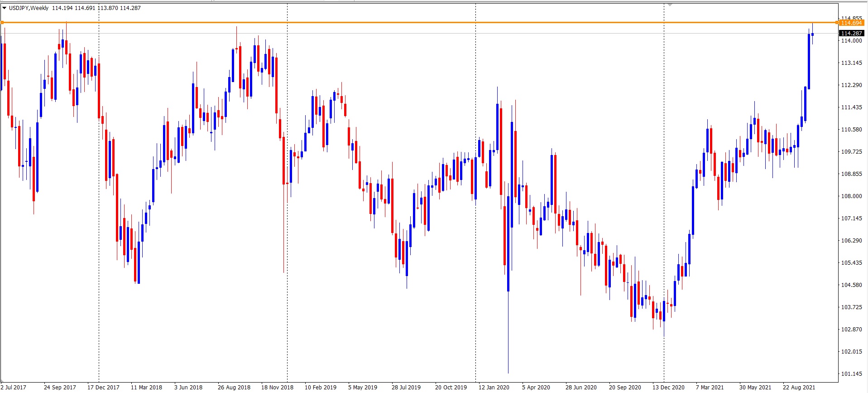Click the 17 Dec 2017 date label
The image size is (868, 393).
[x=103, y=387]
